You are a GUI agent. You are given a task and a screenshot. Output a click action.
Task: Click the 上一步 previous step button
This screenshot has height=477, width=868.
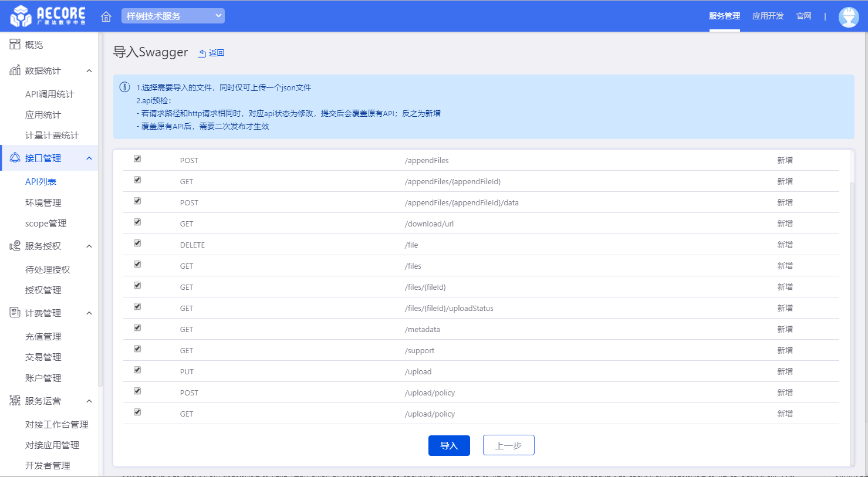[x=508, y=445]
